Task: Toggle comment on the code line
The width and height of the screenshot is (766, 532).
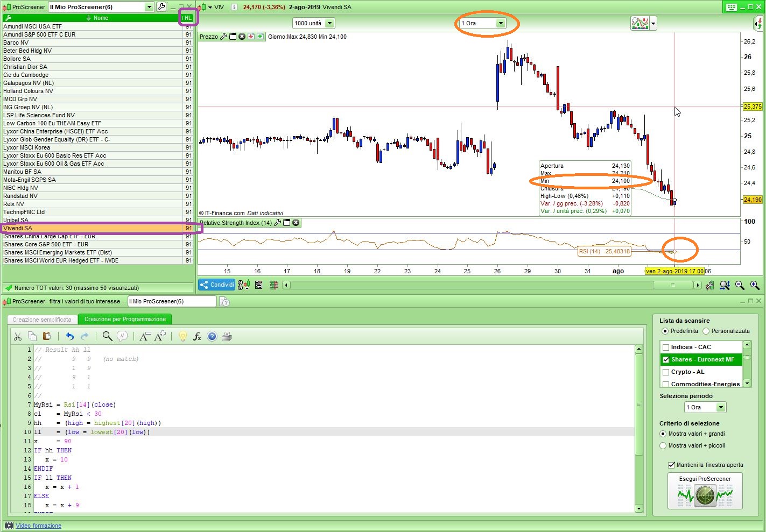Action: click(122, 337)
